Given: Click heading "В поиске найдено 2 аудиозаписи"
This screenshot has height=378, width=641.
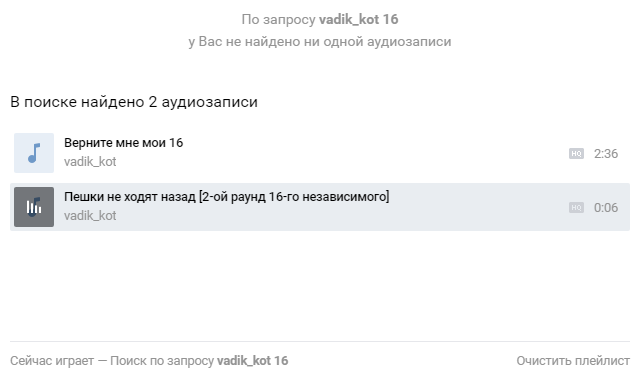Looking at the screenshot, I should (134, 102).
